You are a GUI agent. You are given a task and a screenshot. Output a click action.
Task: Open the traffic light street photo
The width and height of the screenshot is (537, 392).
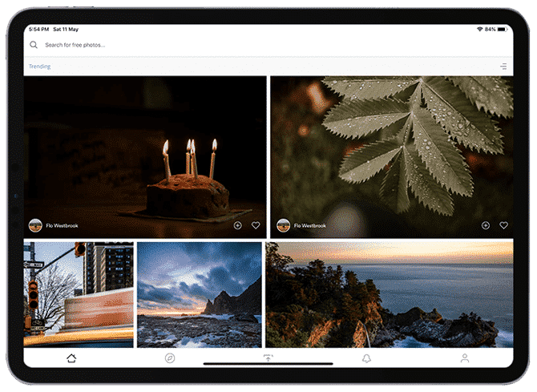point(79,295)
